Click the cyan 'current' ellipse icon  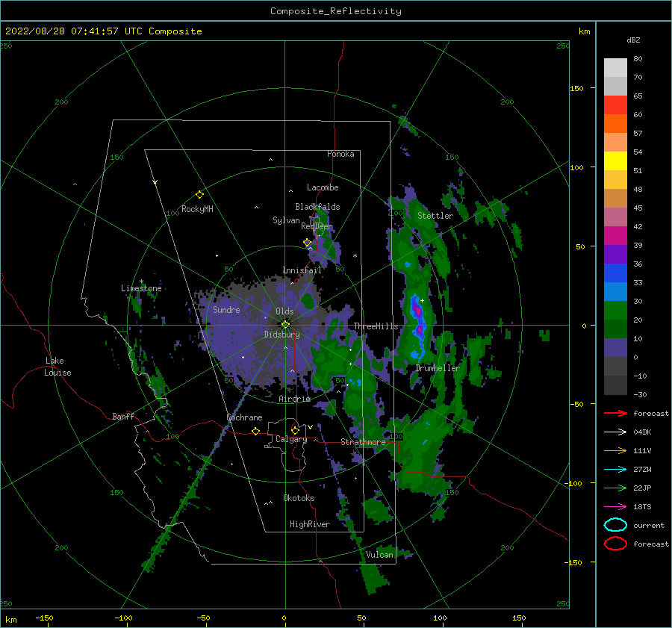(615, 525)
